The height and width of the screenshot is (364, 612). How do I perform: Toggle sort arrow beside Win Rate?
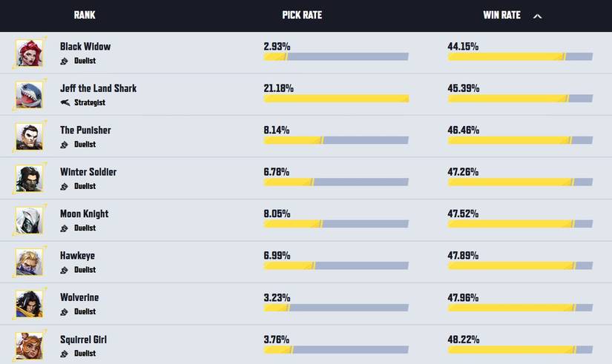pos(538,16)
